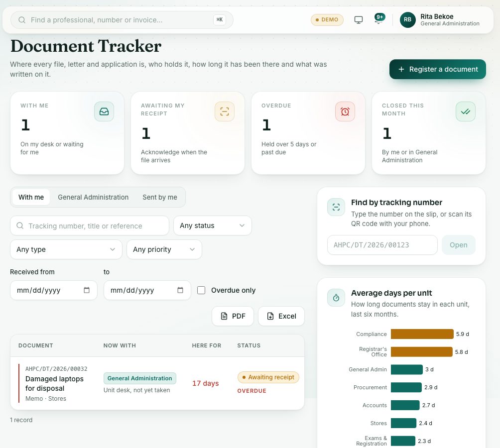Click the HERE FOR column header
The height and width of the screenshot is (448, 500).
(x=207, y=346)
